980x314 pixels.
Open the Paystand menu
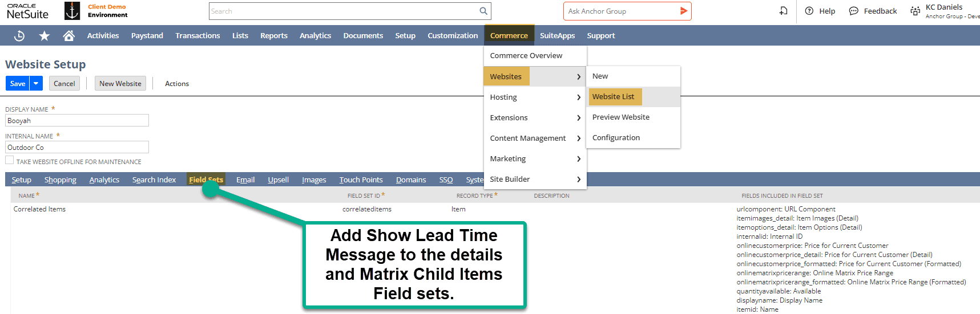(147, 35)
